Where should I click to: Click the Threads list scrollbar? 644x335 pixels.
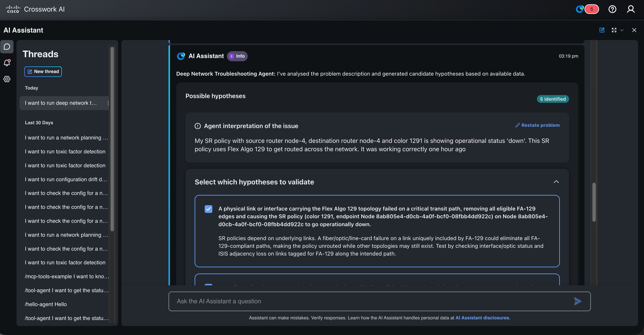pyautogui.click(x=112, y=139)
